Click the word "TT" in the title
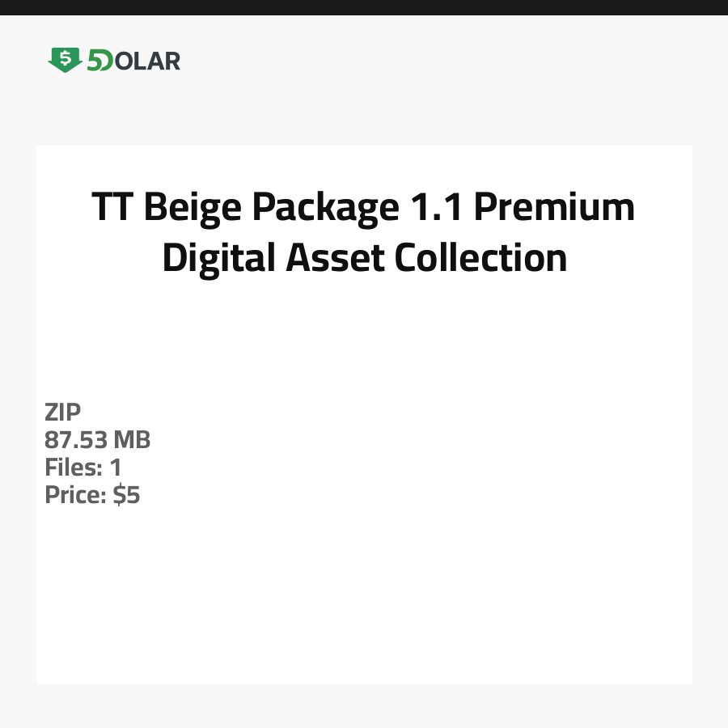Screen dimensions: 728x728 (x=112, y=208)
